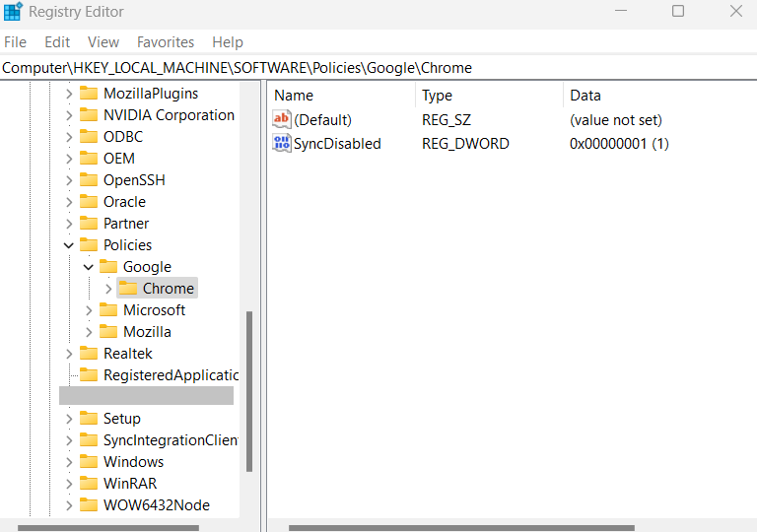Expand the OpenSSH key

click(69, 180)
